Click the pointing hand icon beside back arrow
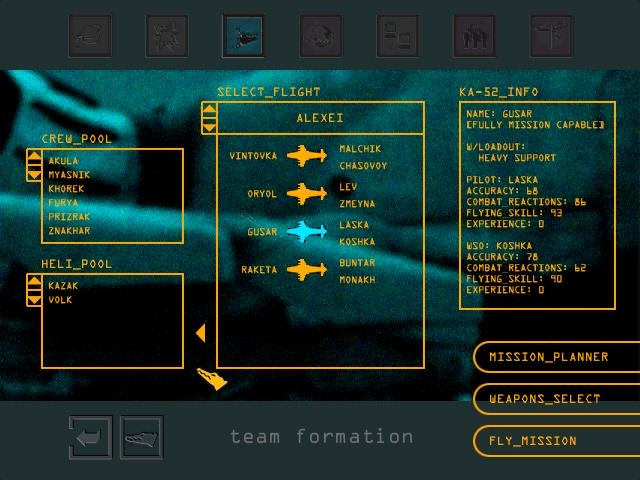Viewport: 640px width, 480px height. coord(141,437)
